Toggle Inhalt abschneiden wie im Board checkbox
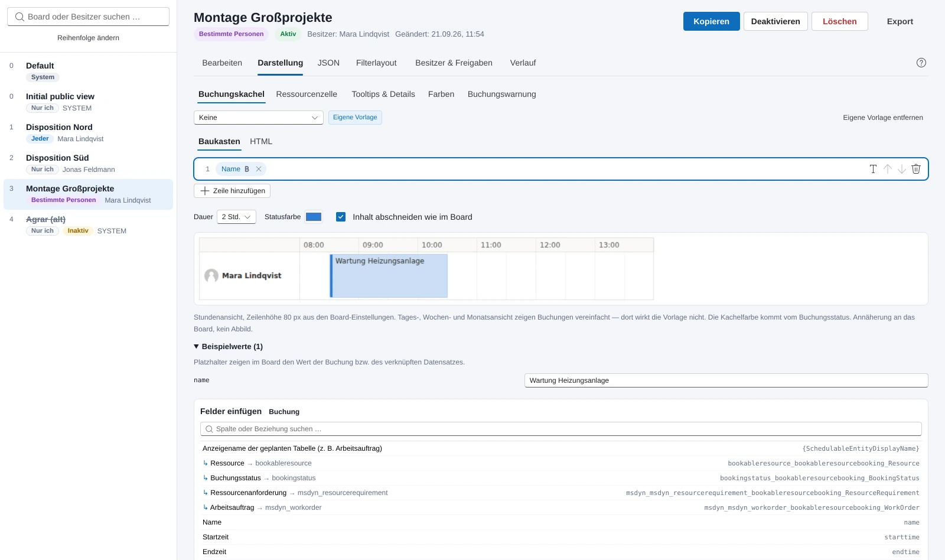 (x=341, y=217)
